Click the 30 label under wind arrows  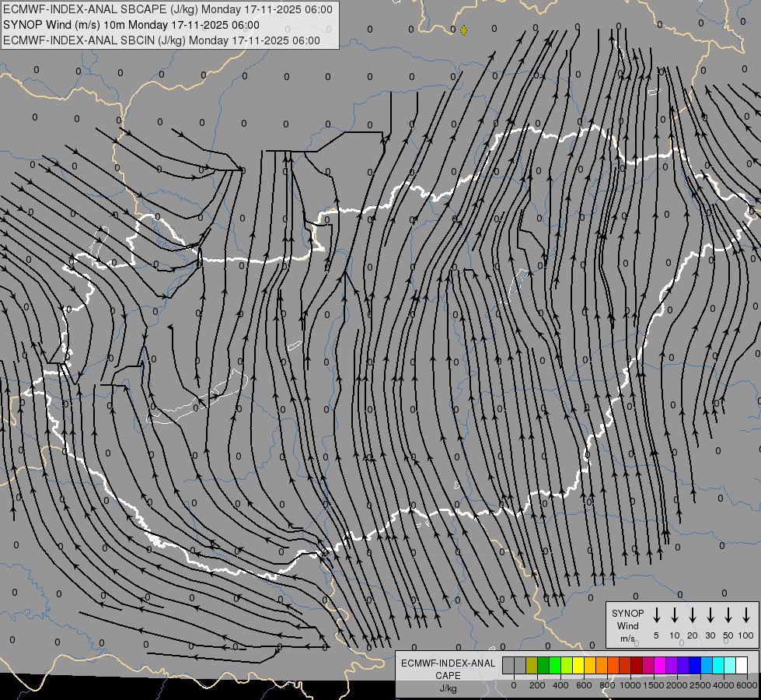[710, 635]
